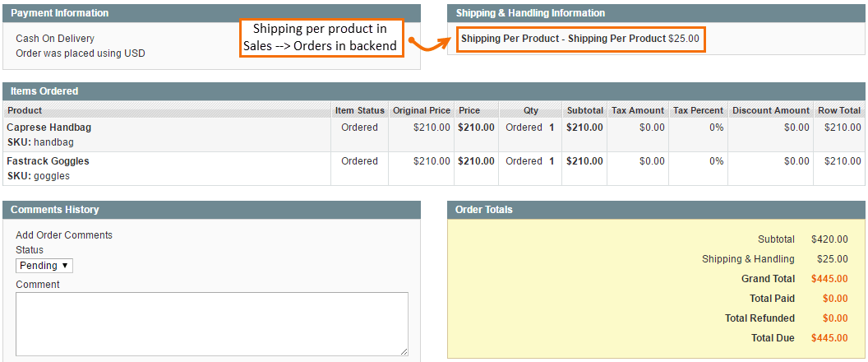Click the Product column header

25,110
